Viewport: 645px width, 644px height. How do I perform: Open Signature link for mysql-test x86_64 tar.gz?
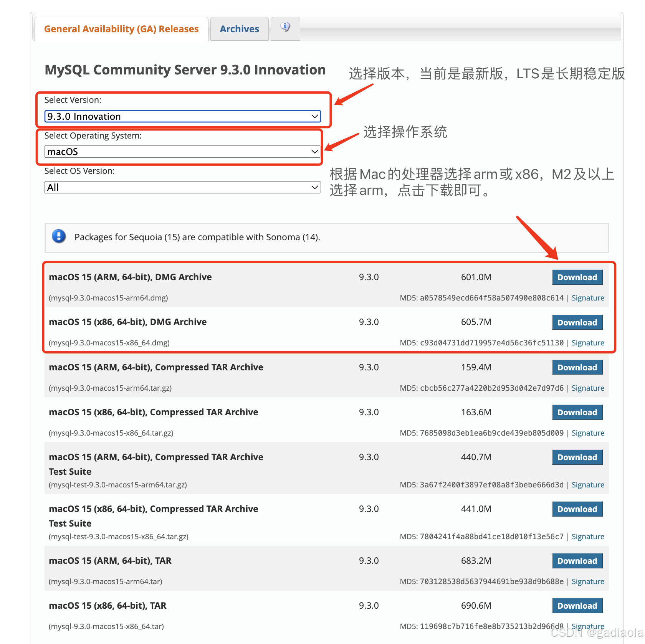tap(588, 537)
